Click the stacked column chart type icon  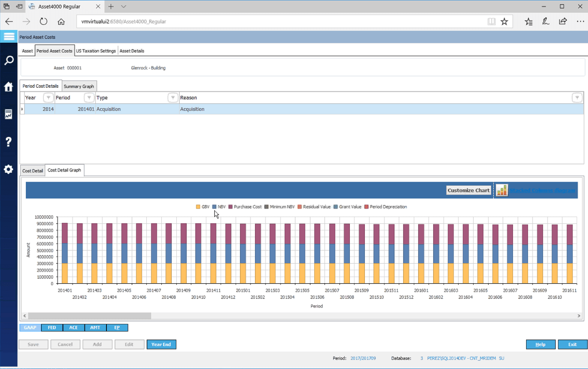502,190
